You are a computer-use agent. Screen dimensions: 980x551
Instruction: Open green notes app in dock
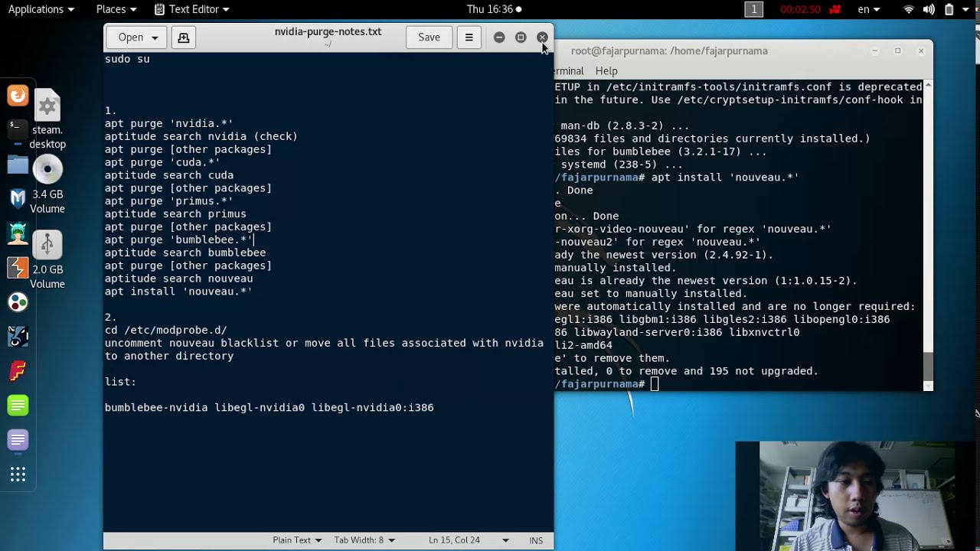(x=18, y=405)
